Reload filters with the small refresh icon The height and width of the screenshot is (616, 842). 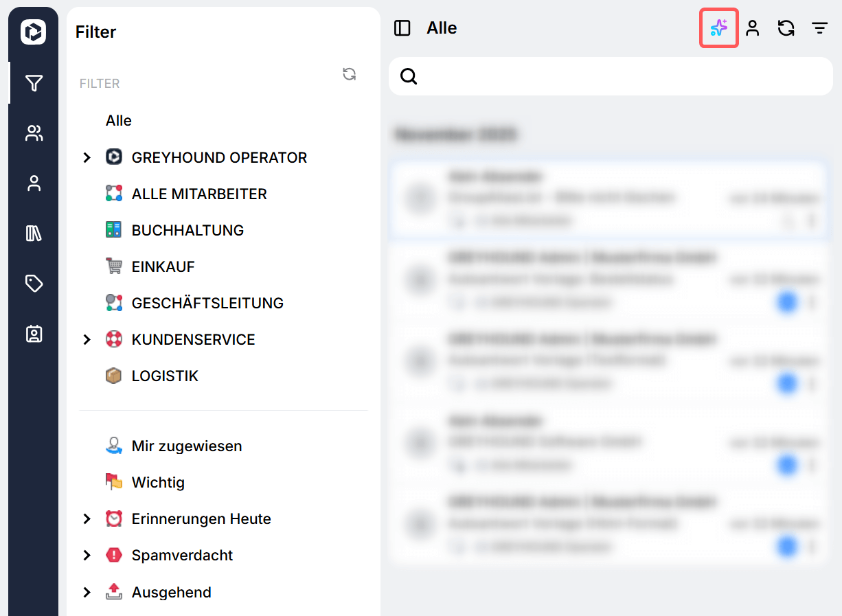[350, 74]
